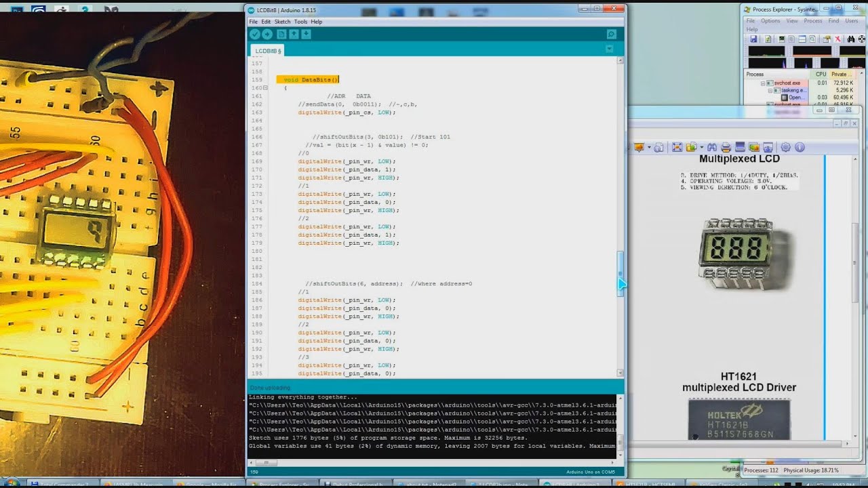
Task: Open Process Explorer Users menu
Action: coord(852,21)
